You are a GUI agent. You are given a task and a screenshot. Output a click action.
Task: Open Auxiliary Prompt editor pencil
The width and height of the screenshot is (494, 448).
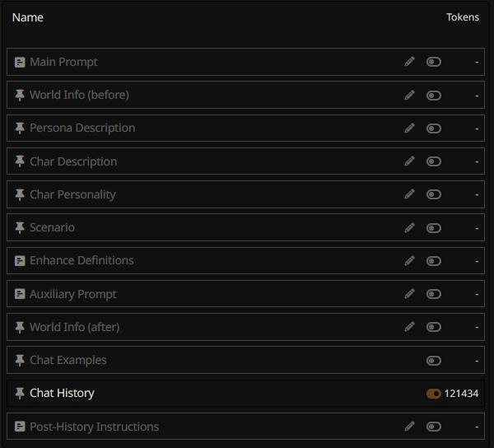[409, 294]
